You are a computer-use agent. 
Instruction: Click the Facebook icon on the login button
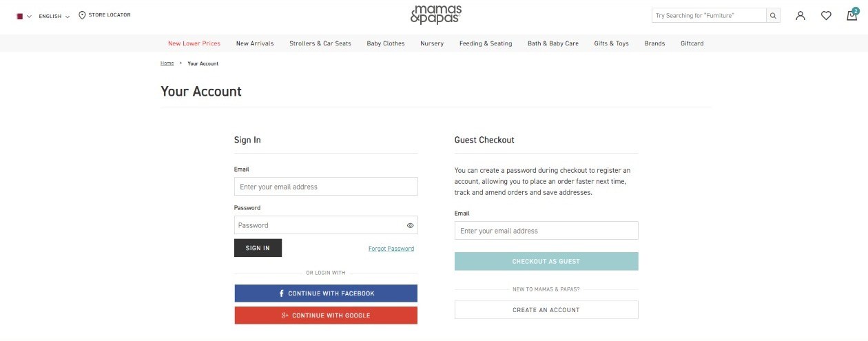[281, 293]
